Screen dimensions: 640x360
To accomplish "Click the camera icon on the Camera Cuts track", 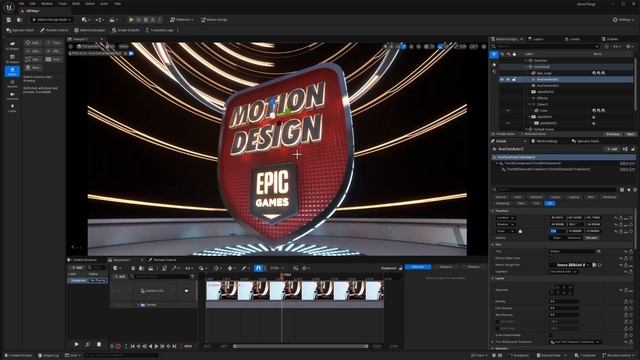I will 187,291.
